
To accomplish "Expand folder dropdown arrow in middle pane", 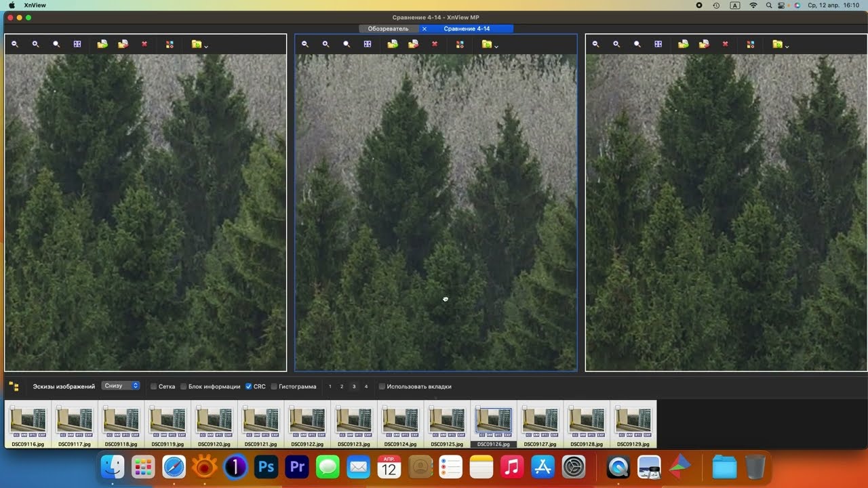I will [496, 46].
